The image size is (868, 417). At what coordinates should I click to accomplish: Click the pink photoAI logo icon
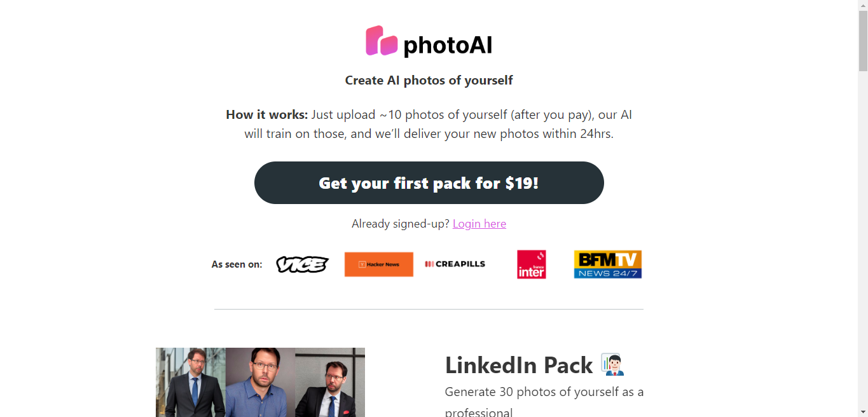(382, 41)
